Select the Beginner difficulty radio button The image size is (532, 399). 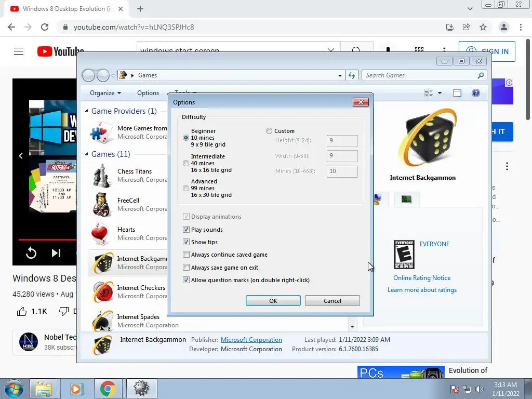pyautogui.click(x=185, y=138)
